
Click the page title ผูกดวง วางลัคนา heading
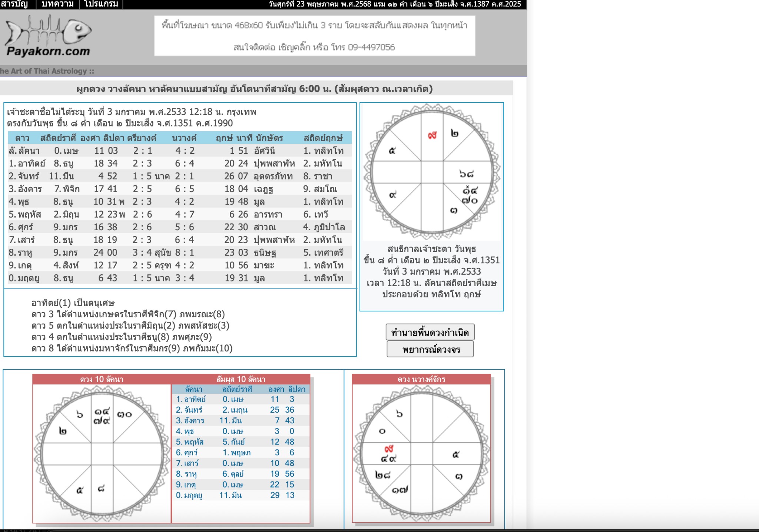click(x=255, y=89)
